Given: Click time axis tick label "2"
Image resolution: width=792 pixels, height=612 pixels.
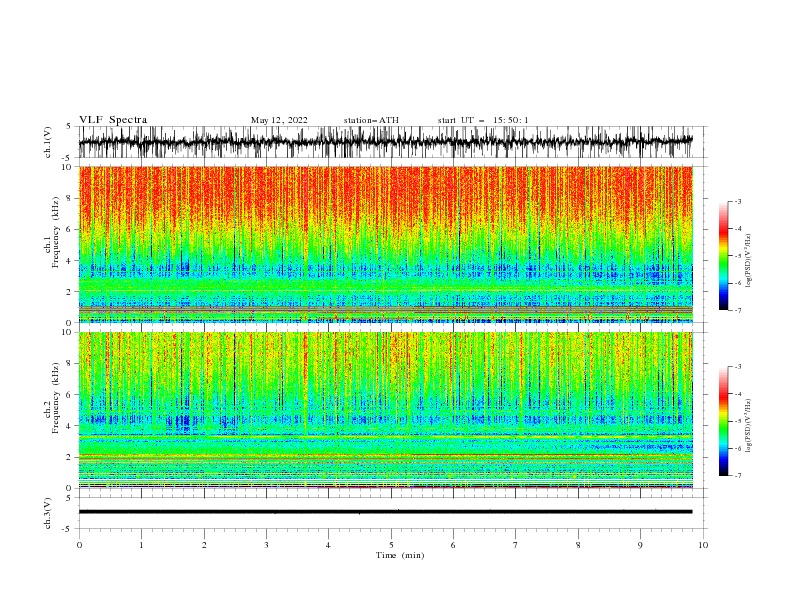Looking at the screenshot, I should coord(204,545).
